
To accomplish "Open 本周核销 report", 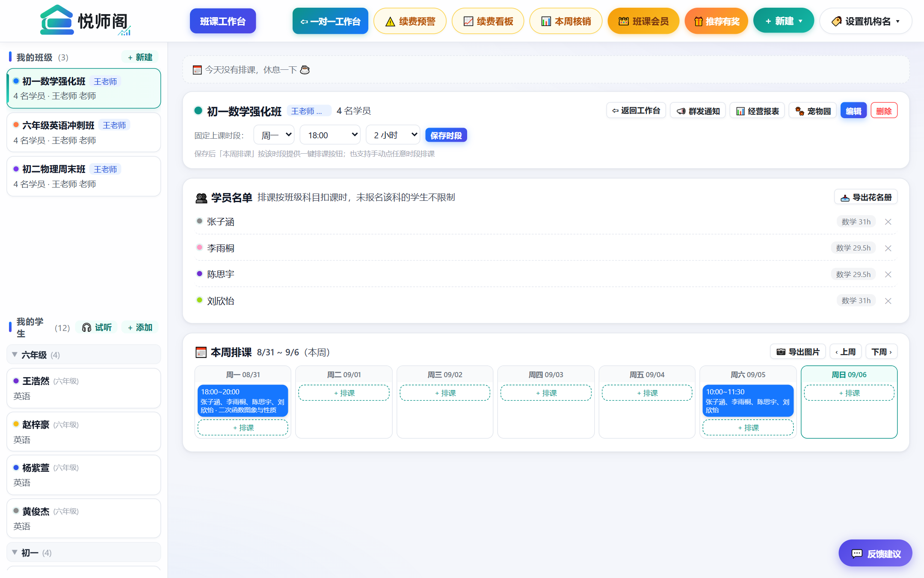I will [x=566, y=21].
